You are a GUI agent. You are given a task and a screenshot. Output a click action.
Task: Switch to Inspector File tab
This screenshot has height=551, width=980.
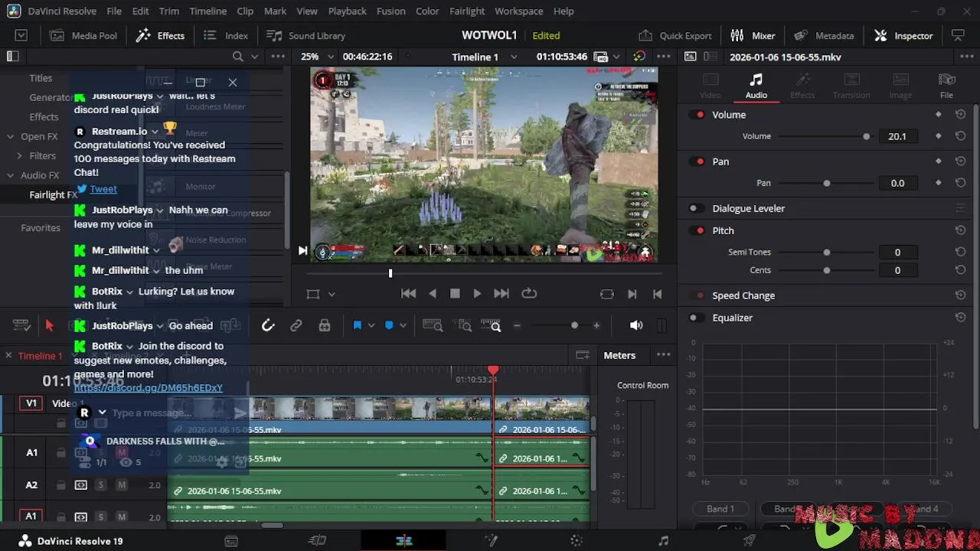tap(947, 86)
